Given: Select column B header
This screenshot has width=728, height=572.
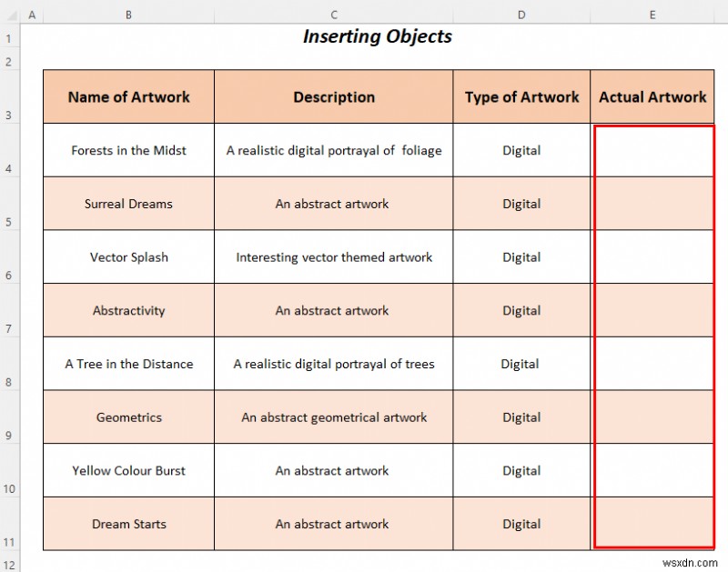Looking at the screenshot, I should [x=128, y=15].
